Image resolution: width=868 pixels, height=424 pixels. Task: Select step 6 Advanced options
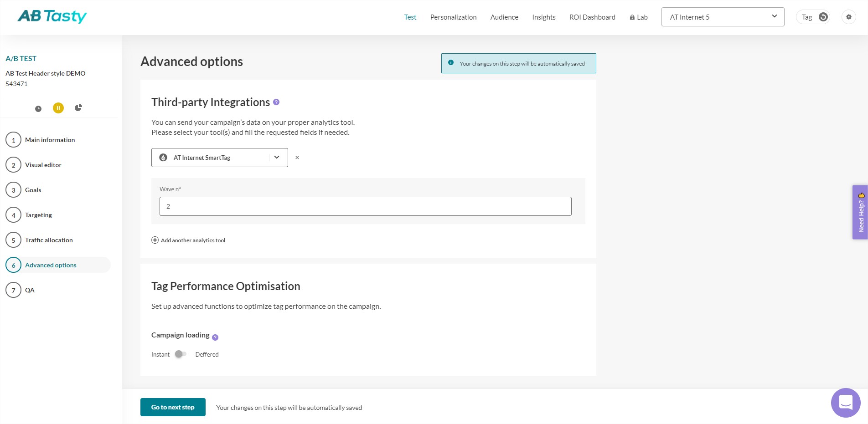(x=58, y=265)
